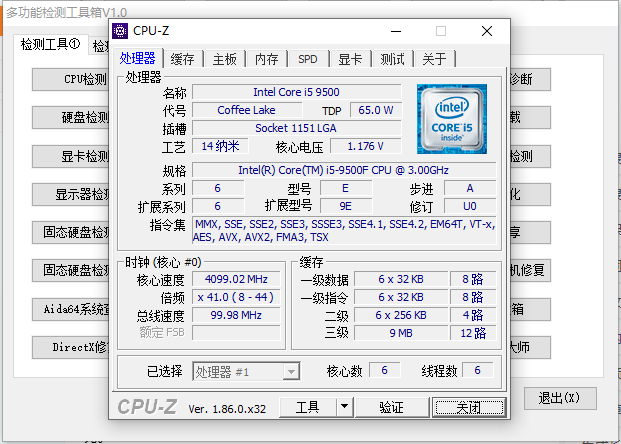Click the L3 cache 9 MB value
Image resolution: width=621 pixels, height=444 pixels.
click(x=401, y=333)
